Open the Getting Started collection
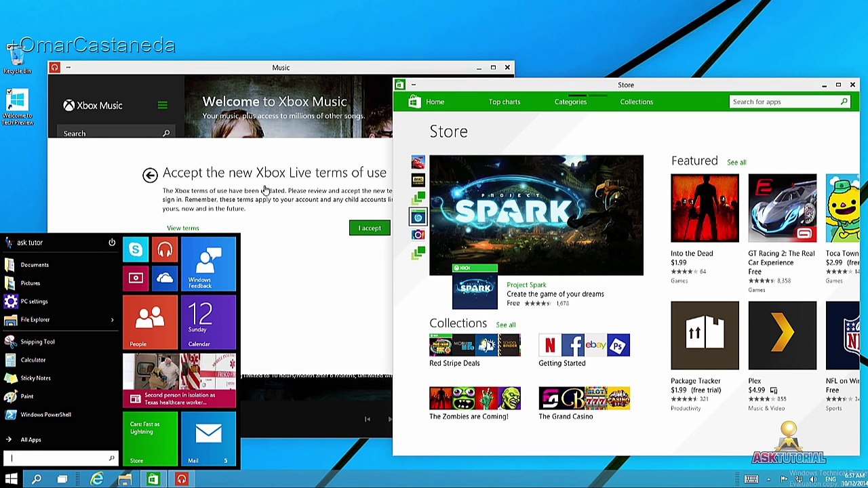Screen dimensions: 868x488 584,346
